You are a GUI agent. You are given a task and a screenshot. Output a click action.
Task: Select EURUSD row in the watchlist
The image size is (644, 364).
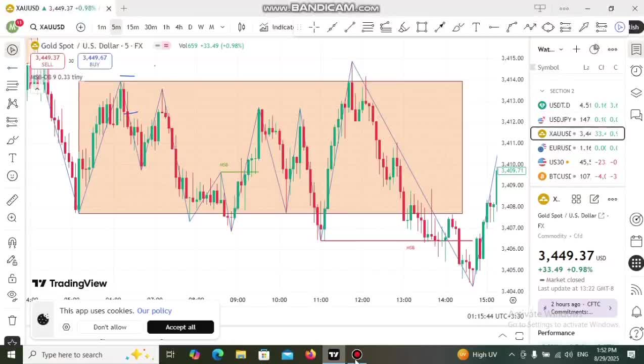click(578, 148)
